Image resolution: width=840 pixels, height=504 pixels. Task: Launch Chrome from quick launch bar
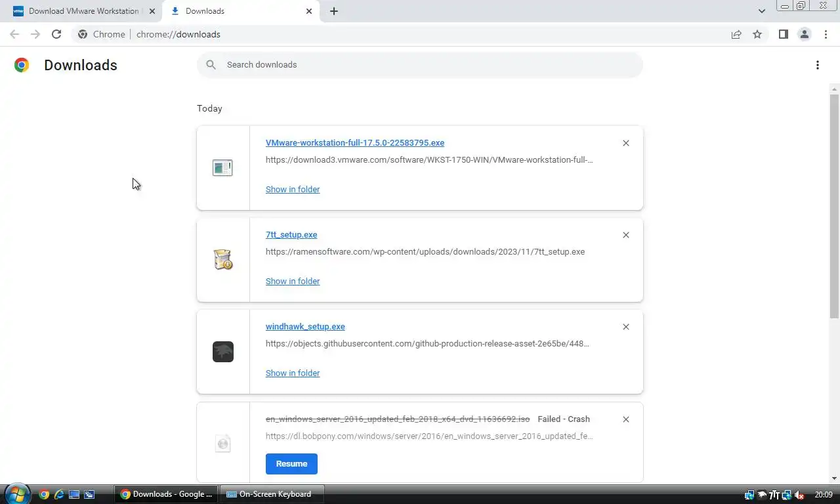point(44,495)
